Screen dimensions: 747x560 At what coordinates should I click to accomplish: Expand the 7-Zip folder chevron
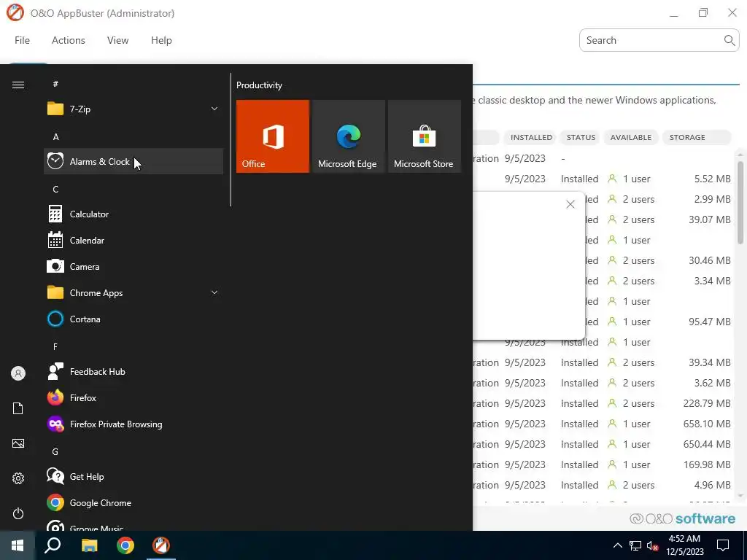pos(214,109)
